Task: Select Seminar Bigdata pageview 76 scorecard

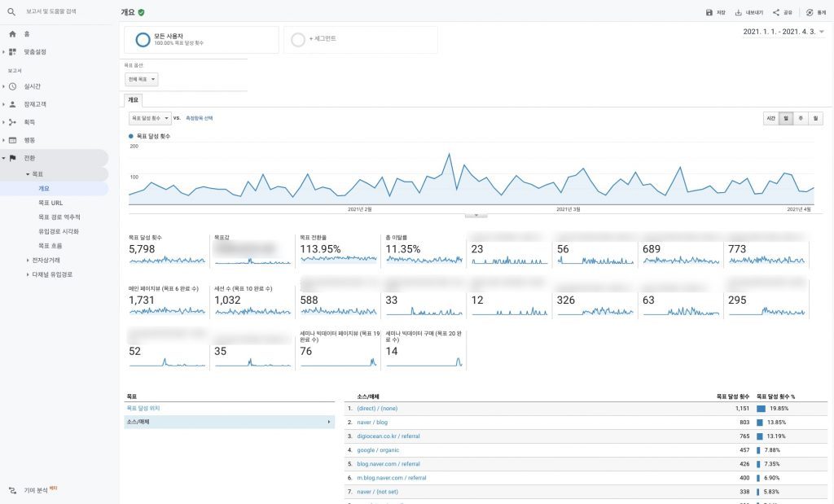Action: pos(340,349)
